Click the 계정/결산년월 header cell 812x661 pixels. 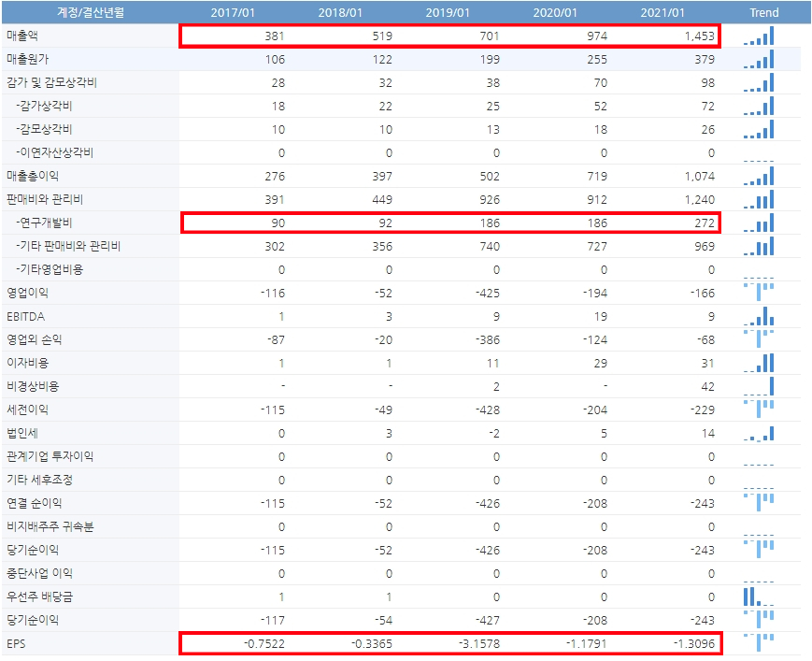pos(91,12)
